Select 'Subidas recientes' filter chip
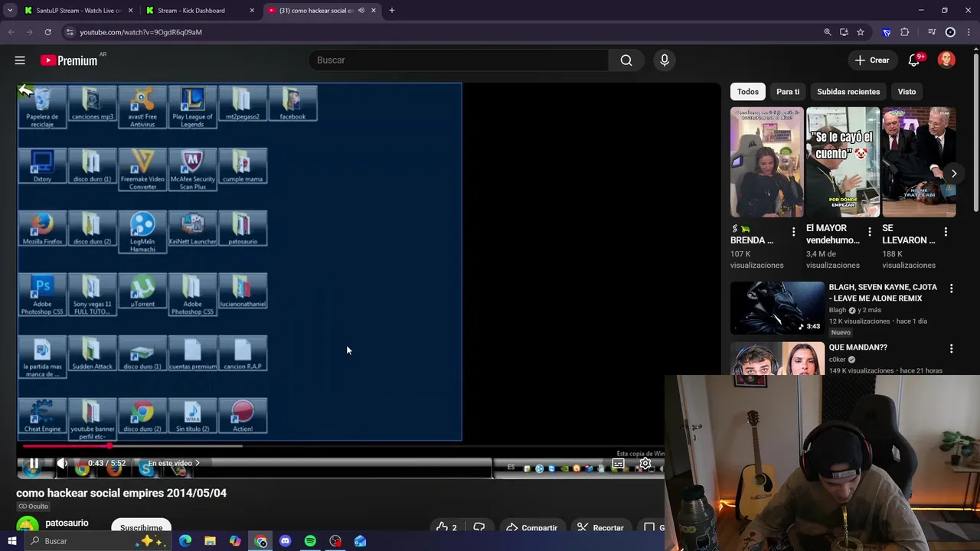 pos(848,92)
